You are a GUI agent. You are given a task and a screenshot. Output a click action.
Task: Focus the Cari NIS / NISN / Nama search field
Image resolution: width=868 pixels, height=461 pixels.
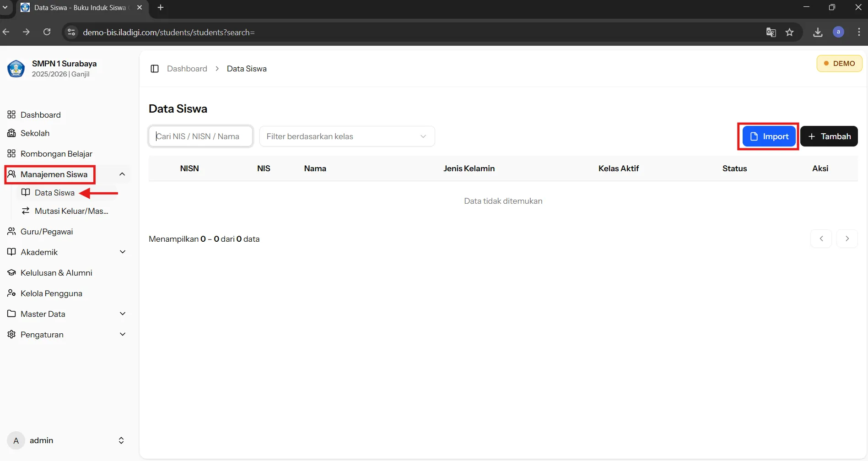click(x=200, y=136)
